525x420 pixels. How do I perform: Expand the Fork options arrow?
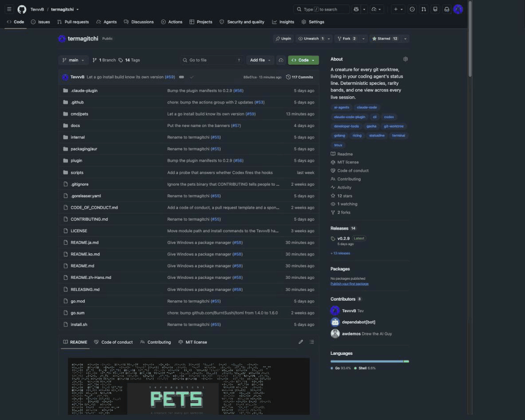363,38
